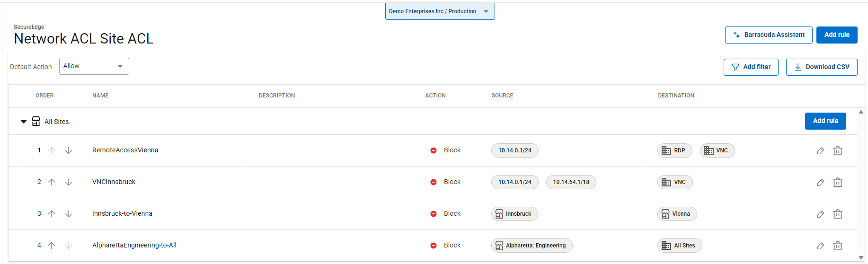Move AlpharettaEngineering-to-All rule up

pos(52,246)
